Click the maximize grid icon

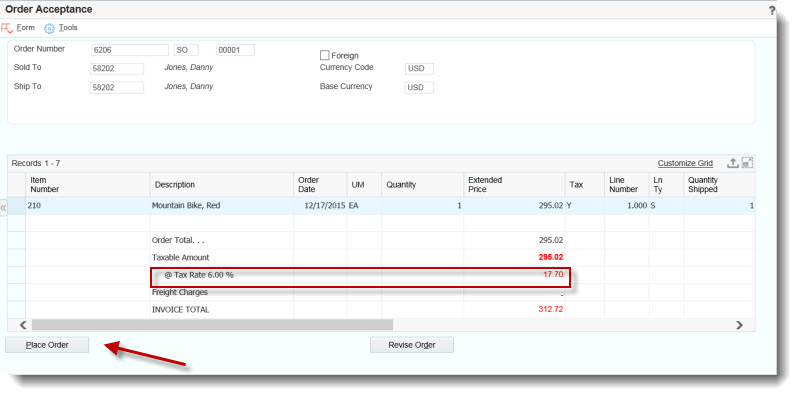tap(747, 163)
